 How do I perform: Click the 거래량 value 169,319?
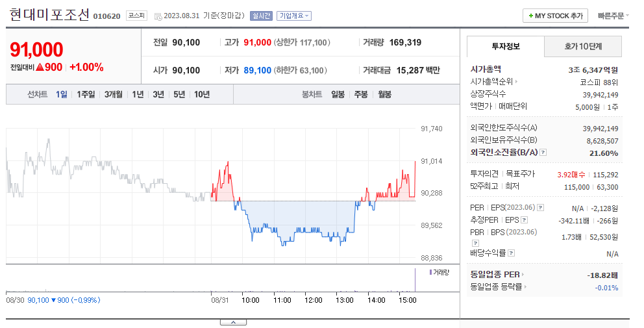click(x=405, y=42)
